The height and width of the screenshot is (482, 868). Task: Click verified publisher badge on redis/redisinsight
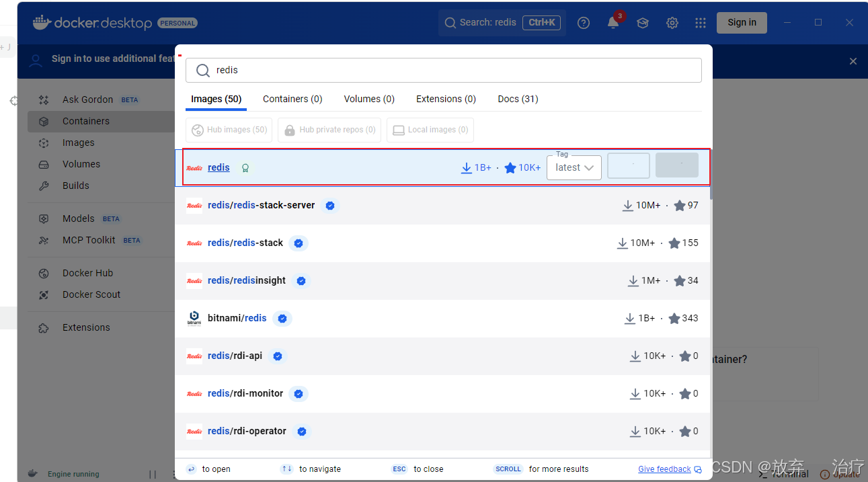[301, 281]
